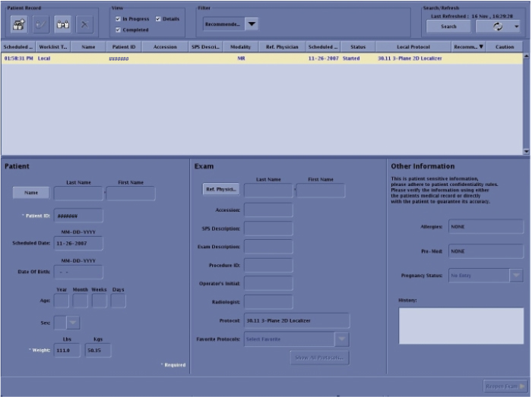Click the Ref. Physician button
Image resolution: width=532 pixels, height=397 pixels.
(221, 189)
